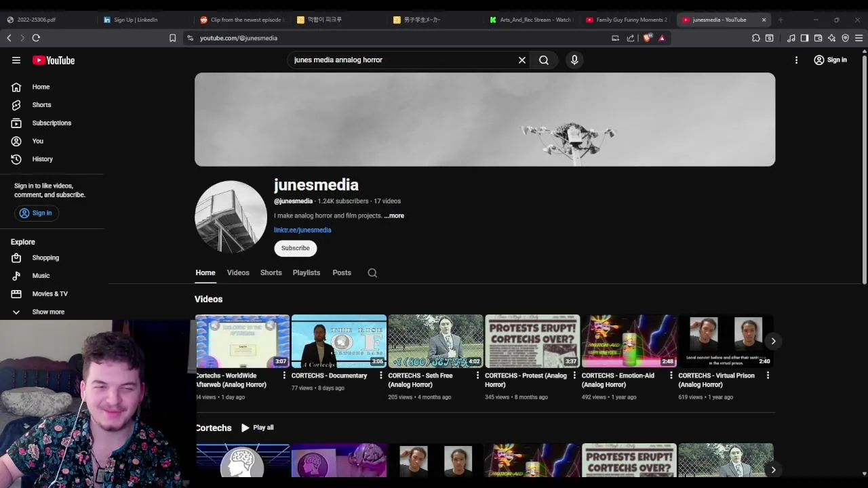
Task: Go back with the browser back arrow
Action: [x=9, y=38]
